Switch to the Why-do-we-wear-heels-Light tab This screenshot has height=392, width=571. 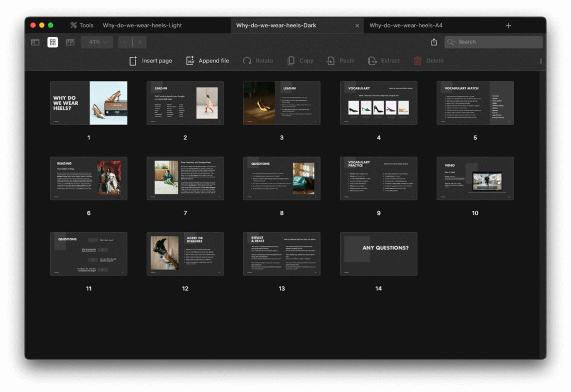click(x=142, y=25)
